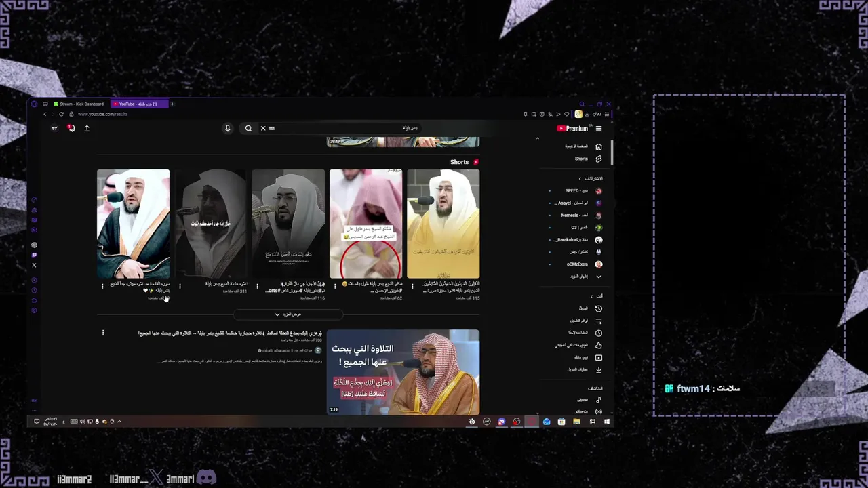Screen dimensions: 868x488
Task: Click the create/upload video icon
Action: tap(87, 128)
